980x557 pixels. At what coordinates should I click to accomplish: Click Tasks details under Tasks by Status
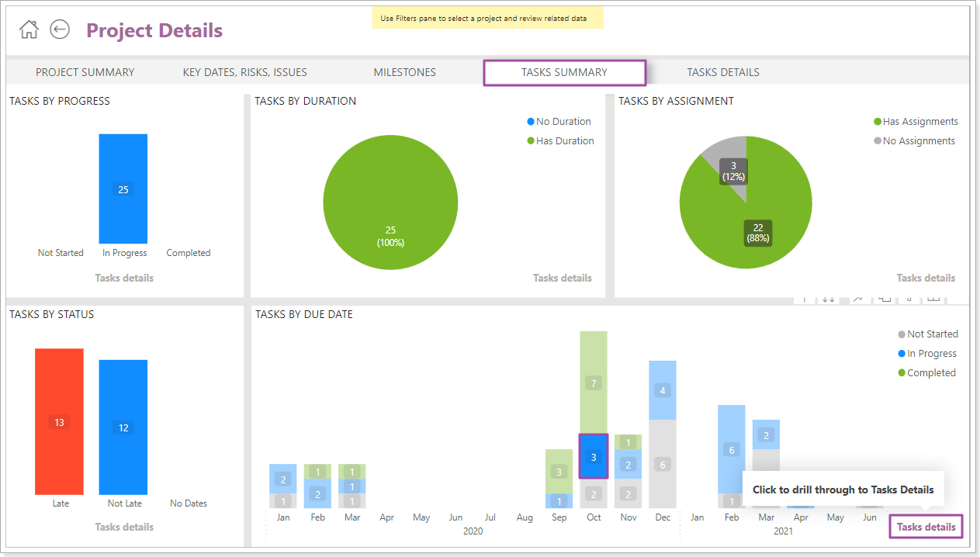(123, 527)
